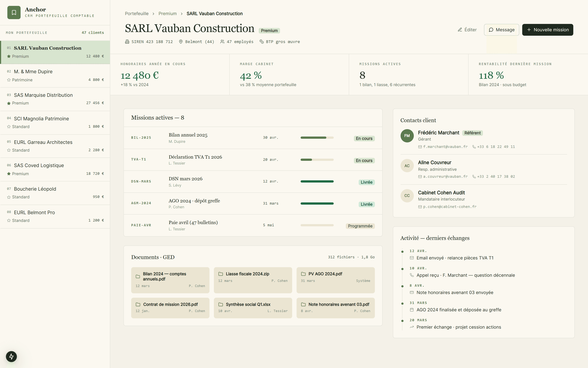Click the Bilan annuel 2025 progress bar
Screen dimensions: 588x368
coord(317,138)
